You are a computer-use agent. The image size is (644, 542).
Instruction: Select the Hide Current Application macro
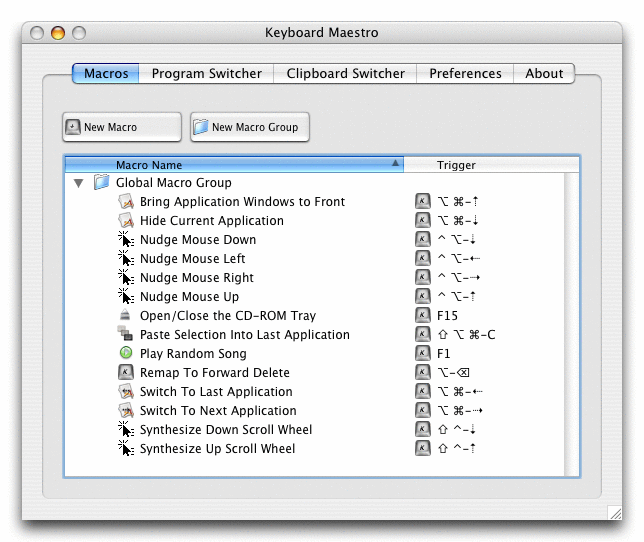pos(315,220)
